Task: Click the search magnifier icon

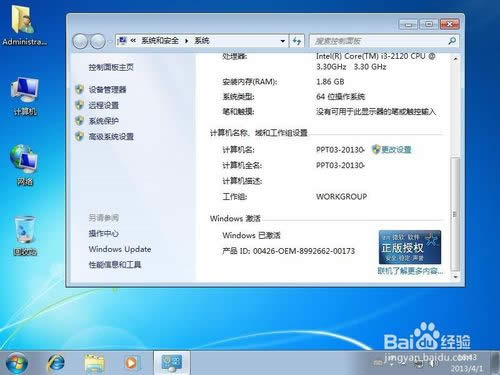Action: point(452,41)
